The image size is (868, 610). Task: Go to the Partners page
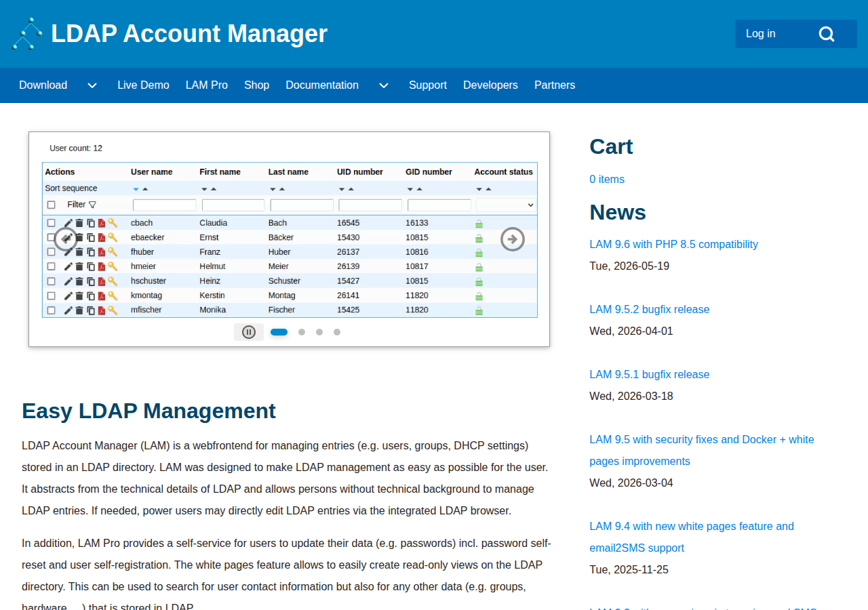point(555,85)
